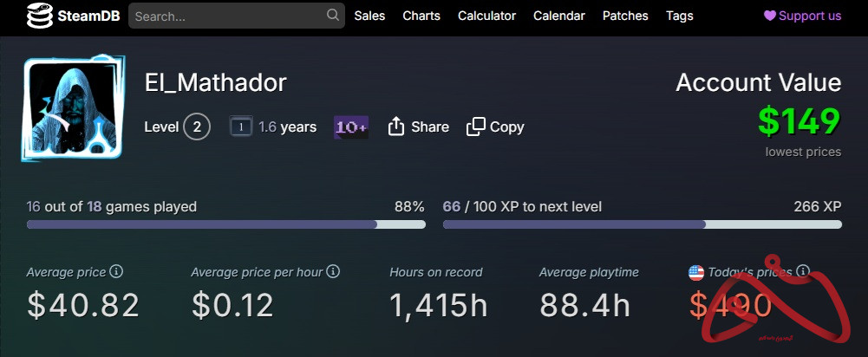Click the Support us link

click(803, 16)
